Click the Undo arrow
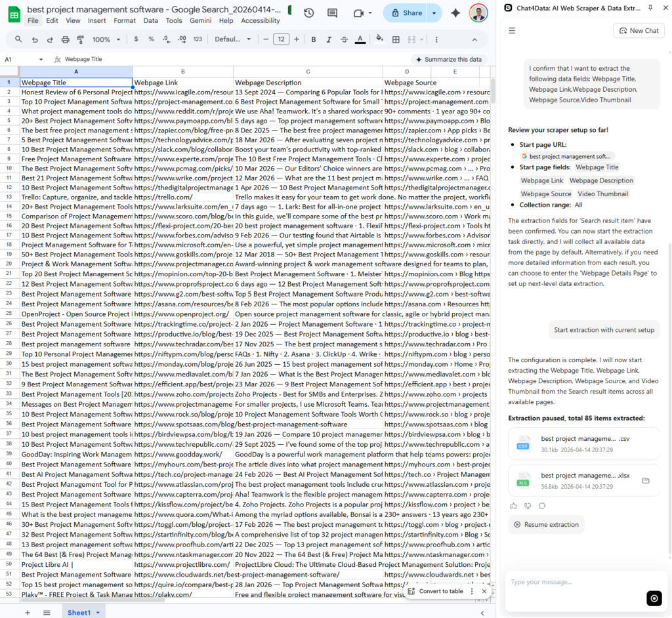The height and width of the screenshot is (618, 672). coord(35,39)
